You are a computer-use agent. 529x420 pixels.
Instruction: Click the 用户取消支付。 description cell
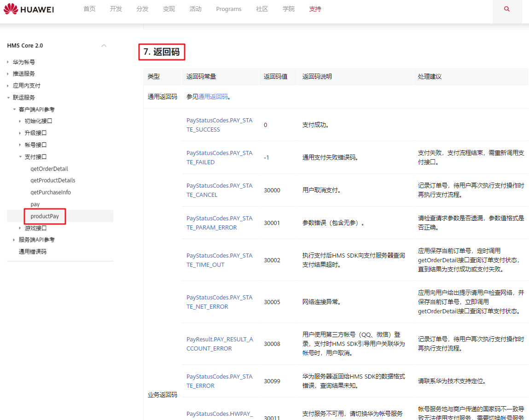[x=321, y=190]
